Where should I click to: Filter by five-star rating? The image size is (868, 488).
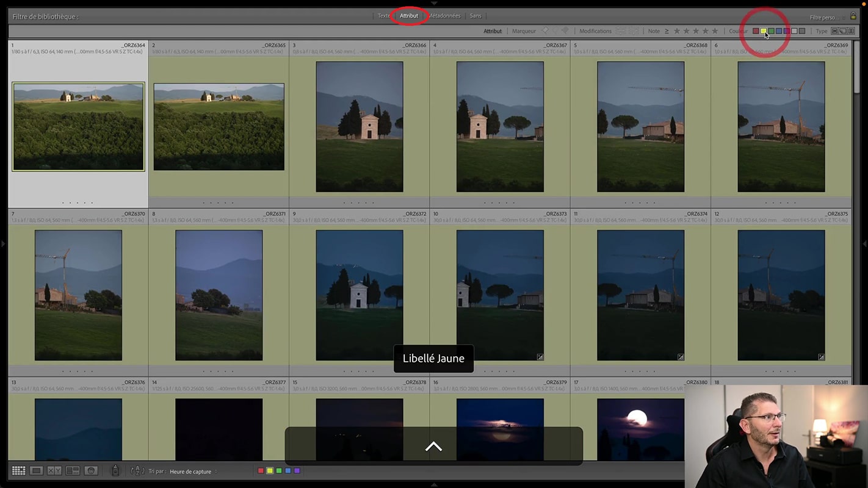(x=715, y=31)
